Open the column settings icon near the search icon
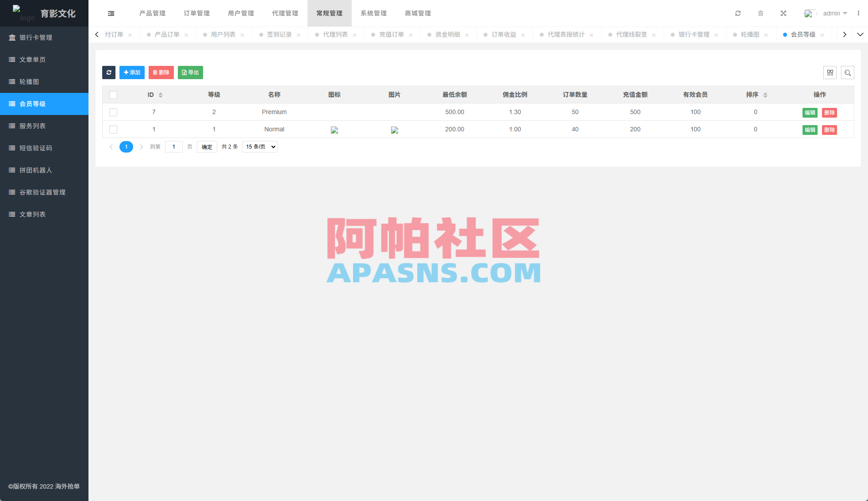The width and height of the screenshot is (868, 501). click(x=830, y=73)
